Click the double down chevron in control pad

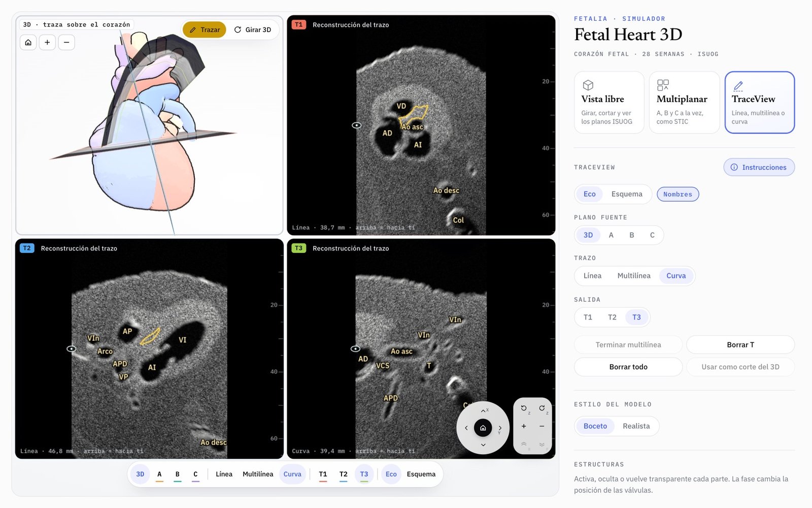click(542, 444)
